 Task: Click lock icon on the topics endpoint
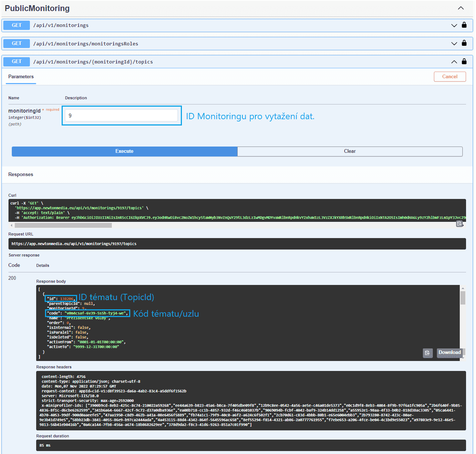tap(464, 62)
